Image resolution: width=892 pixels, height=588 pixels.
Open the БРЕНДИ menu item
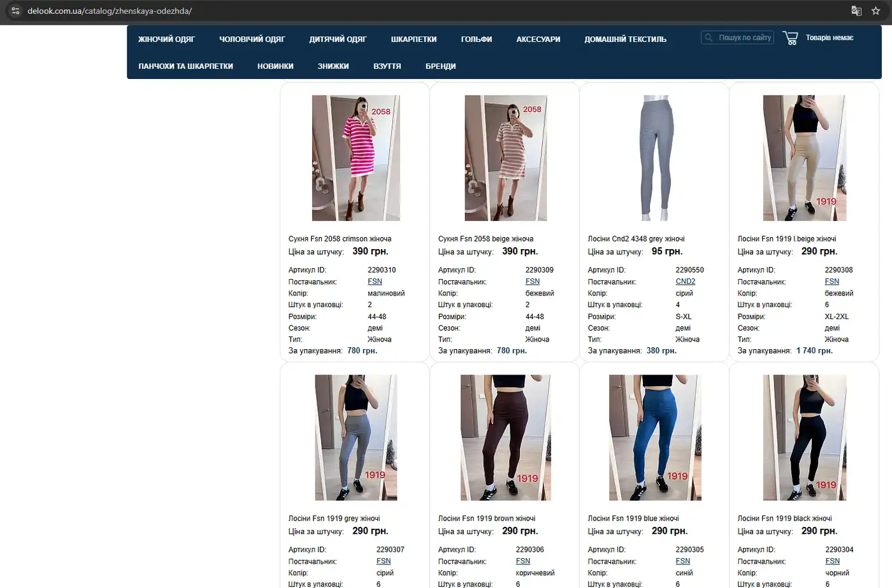441,66
